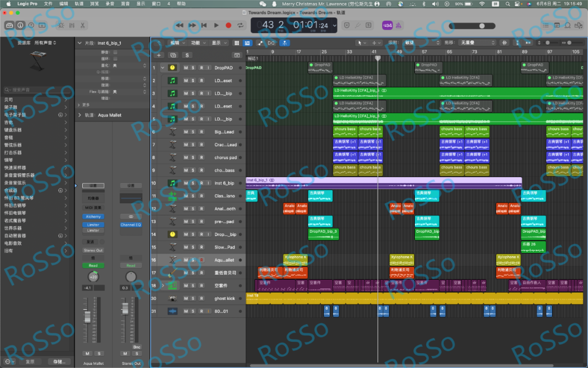Image resolution: width=588 pixels, height=368 pixels.
Task: Add new track with plus button
Action: (x=158, y=55)
